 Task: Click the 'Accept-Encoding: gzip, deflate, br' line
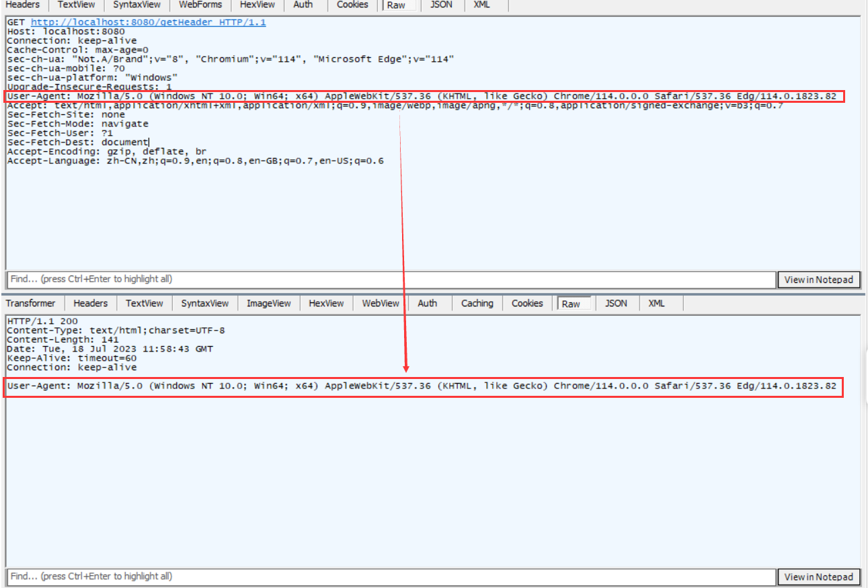coord(107,152)
